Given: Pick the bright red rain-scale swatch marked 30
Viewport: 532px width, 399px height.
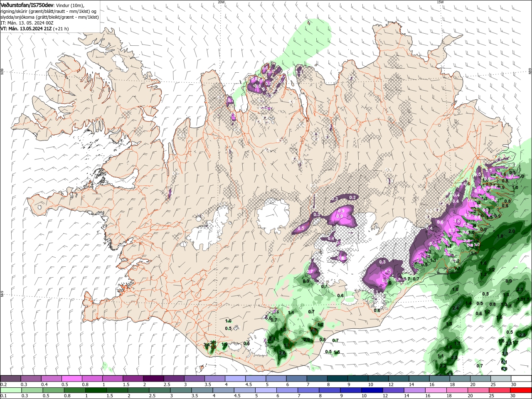Looking at the screenshot, I should (521, 390).
